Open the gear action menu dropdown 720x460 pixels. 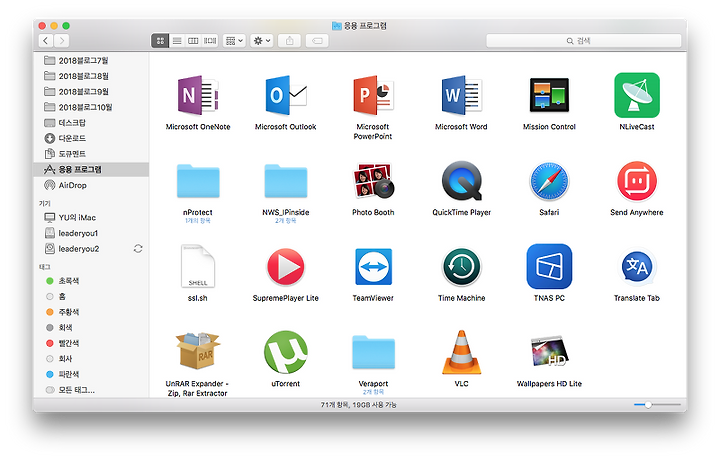[x=262, y=41]
